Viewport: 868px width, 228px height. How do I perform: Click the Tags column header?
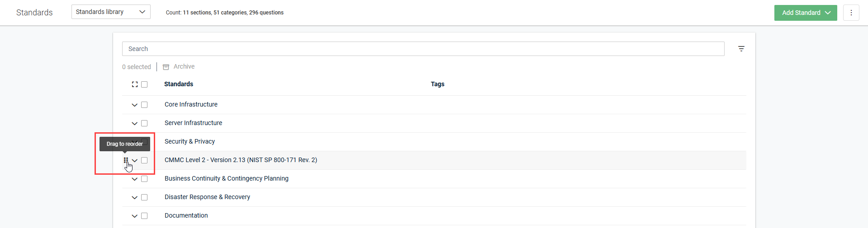point(437,84)
